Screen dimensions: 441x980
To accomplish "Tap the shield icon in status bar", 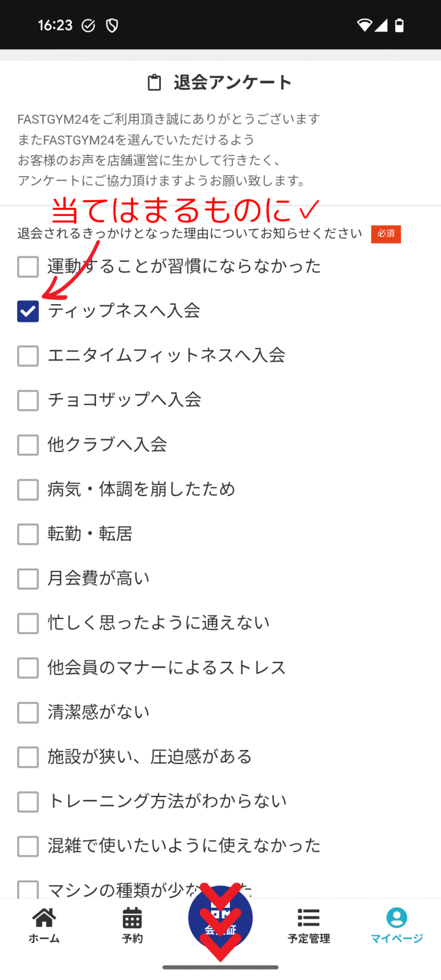I will [x=112, y=25].
